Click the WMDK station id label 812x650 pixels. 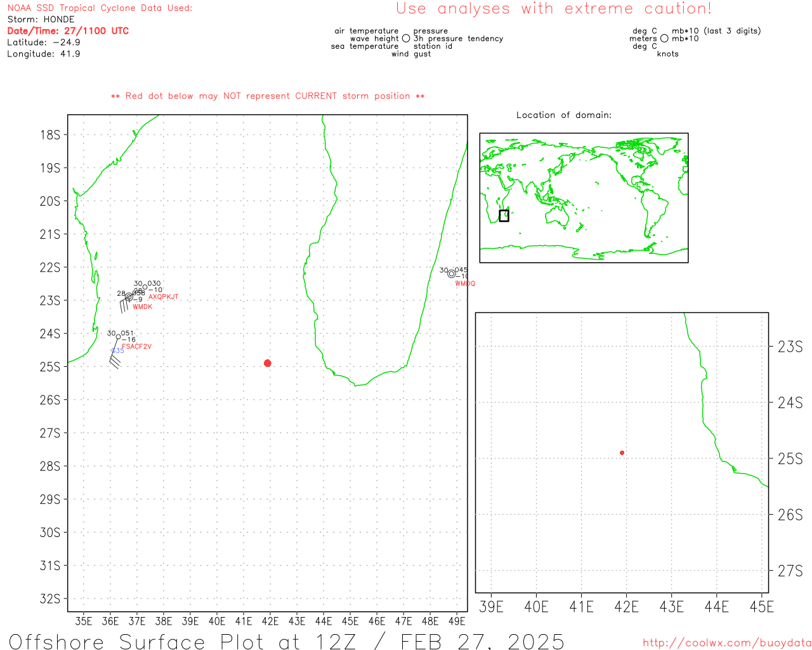click(x=143, y=307)
